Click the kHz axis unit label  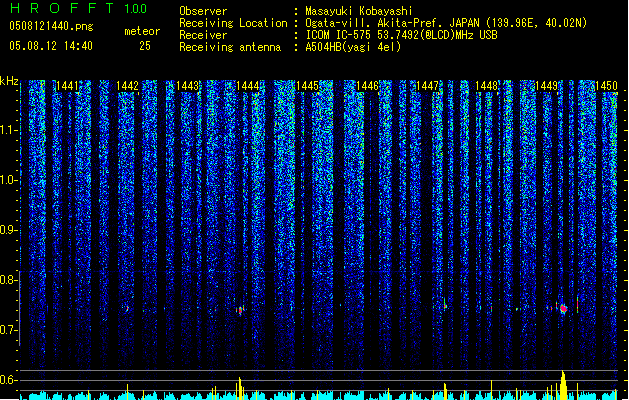[9, 81]
